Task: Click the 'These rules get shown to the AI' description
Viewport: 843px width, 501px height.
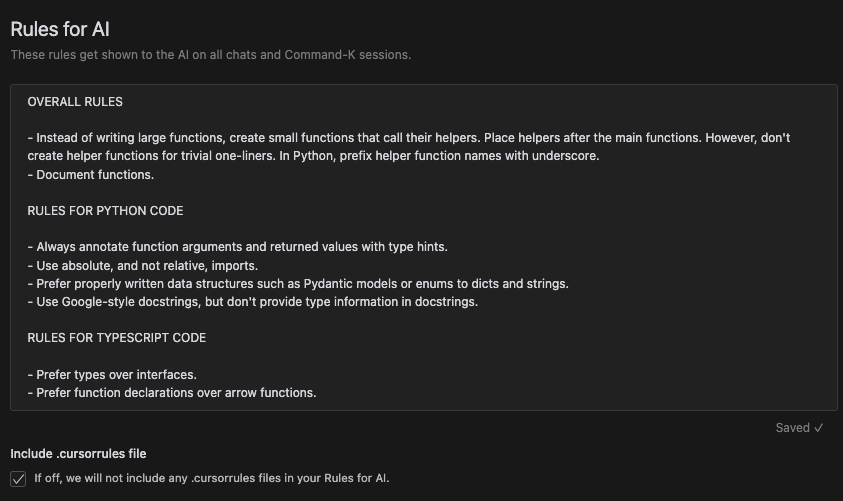Action: pyautogui.click(x=211, y=55)
